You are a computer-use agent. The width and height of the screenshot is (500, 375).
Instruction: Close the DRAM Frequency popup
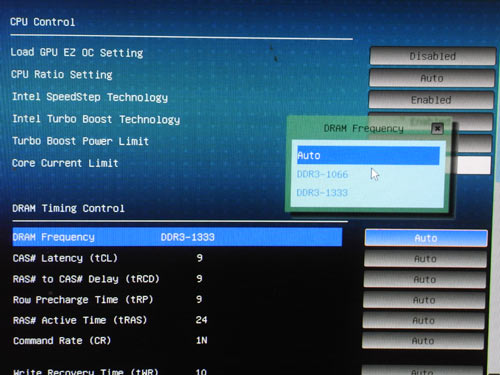coord(437,129)
